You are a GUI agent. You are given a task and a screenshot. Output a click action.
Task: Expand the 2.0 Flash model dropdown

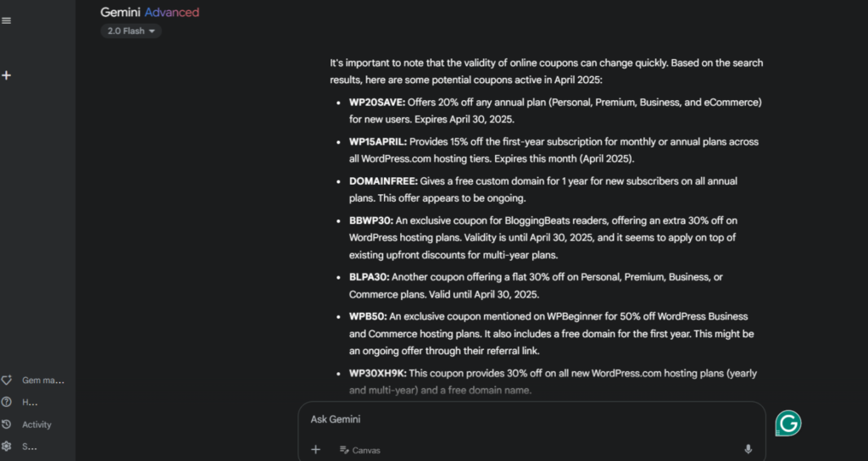pyautogui.click(x=131, y=31)
